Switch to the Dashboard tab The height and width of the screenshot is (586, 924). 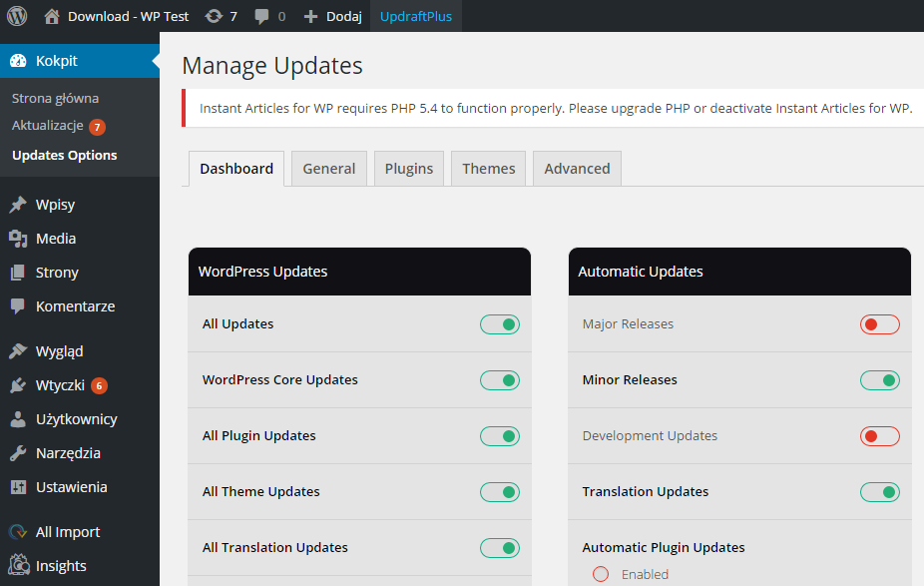pos(236,169)
